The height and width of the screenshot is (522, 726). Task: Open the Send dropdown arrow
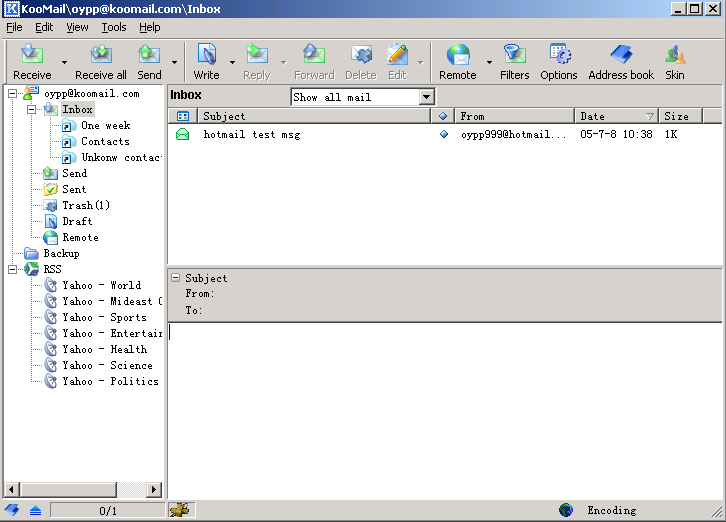(x=174, y=62)
